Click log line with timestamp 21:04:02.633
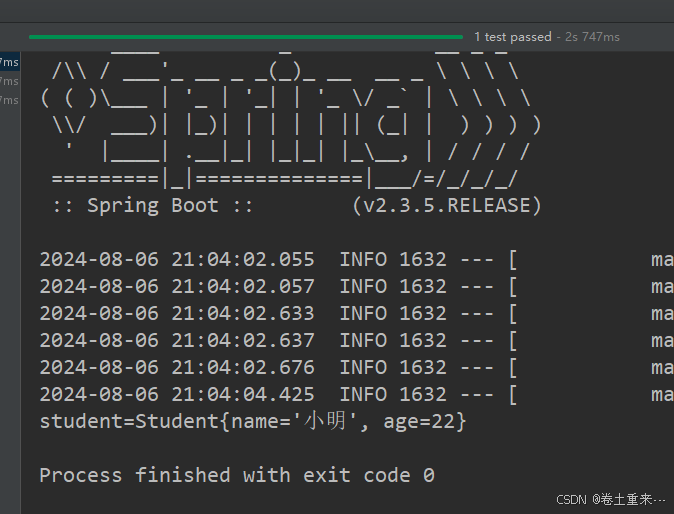 [x=357, y=313]
